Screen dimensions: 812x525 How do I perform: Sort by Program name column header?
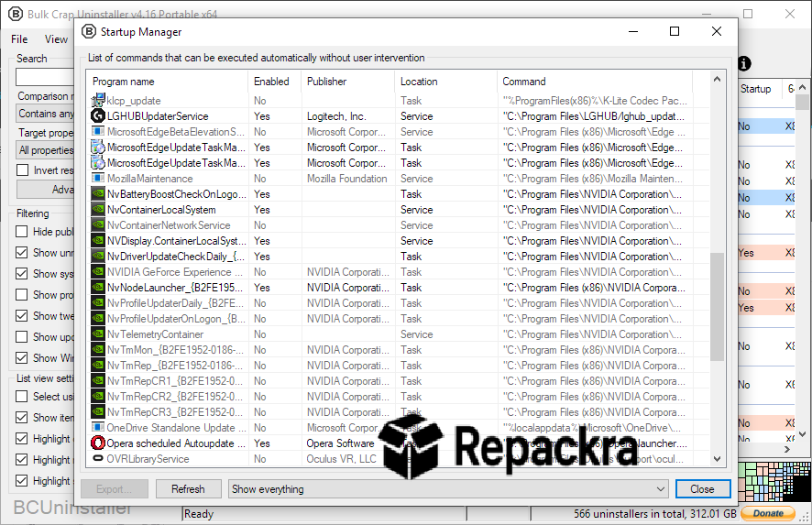[167, 82]
